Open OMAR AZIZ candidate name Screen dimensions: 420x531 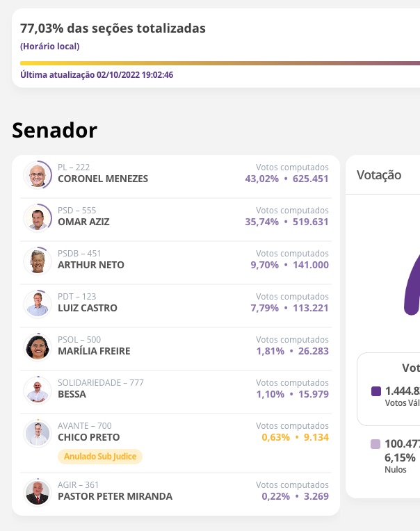coord(83,222)
